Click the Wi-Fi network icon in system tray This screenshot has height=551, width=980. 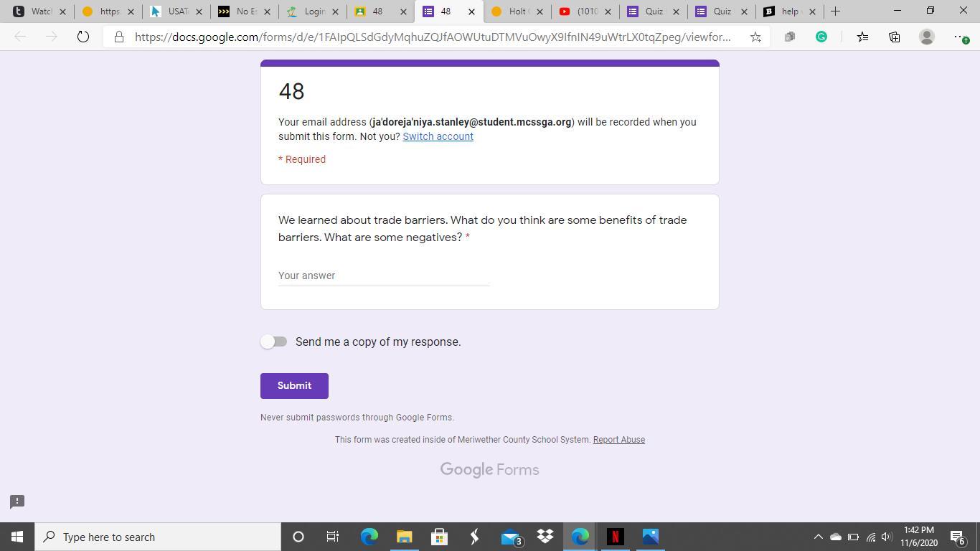click(x=870, y=537)
